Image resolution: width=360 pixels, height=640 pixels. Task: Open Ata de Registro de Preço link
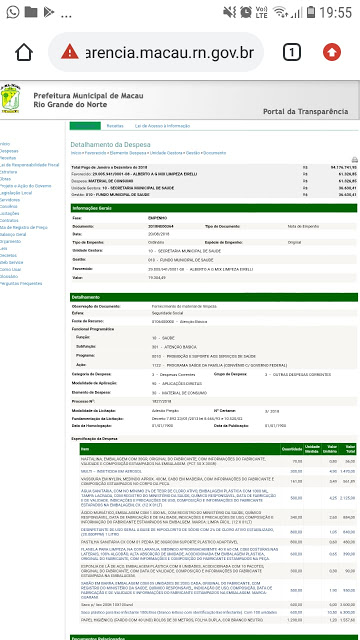24,227
